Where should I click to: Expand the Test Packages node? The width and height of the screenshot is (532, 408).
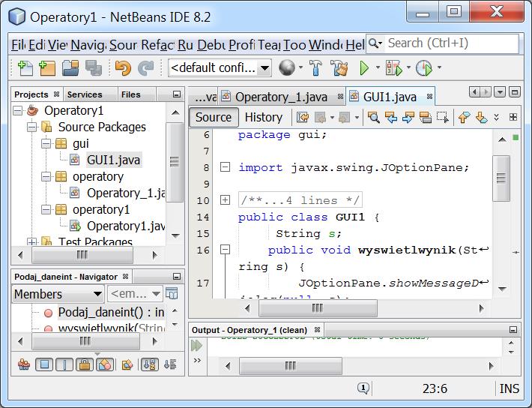point(32,242)
